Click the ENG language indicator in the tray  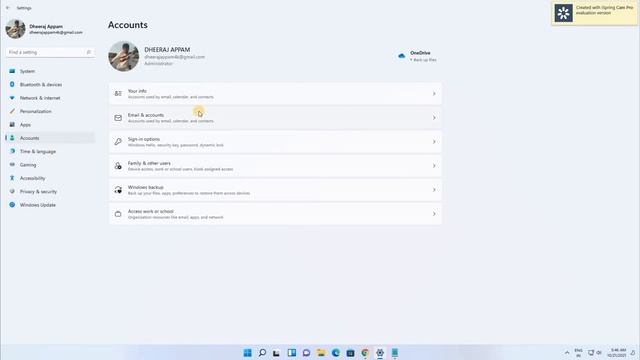578,353
